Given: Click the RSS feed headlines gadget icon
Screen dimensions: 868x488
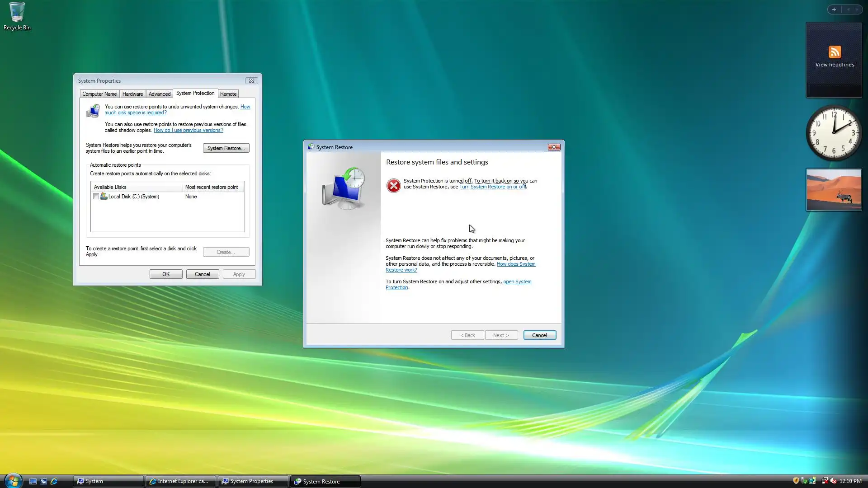Looking at the screenshot, I should 835,52.
